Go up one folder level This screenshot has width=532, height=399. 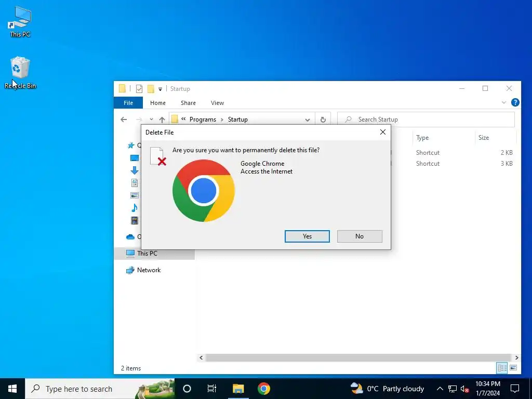[x=162, y=119]
